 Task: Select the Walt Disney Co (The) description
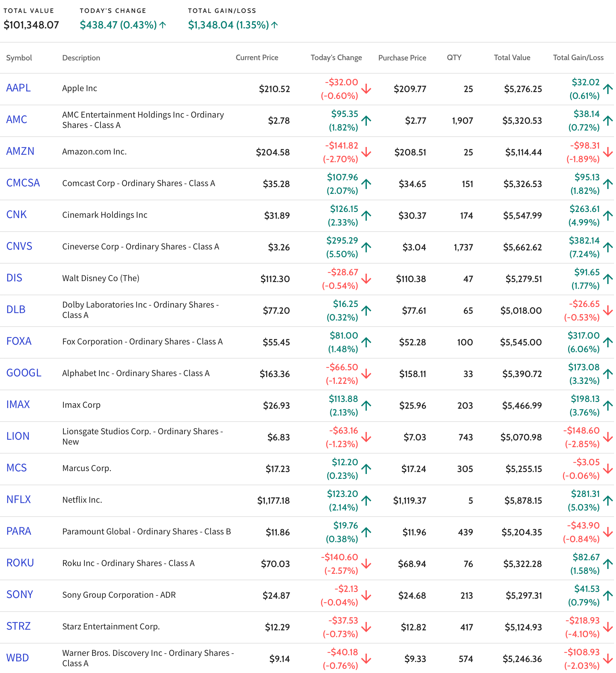click(x=101, y=279)
